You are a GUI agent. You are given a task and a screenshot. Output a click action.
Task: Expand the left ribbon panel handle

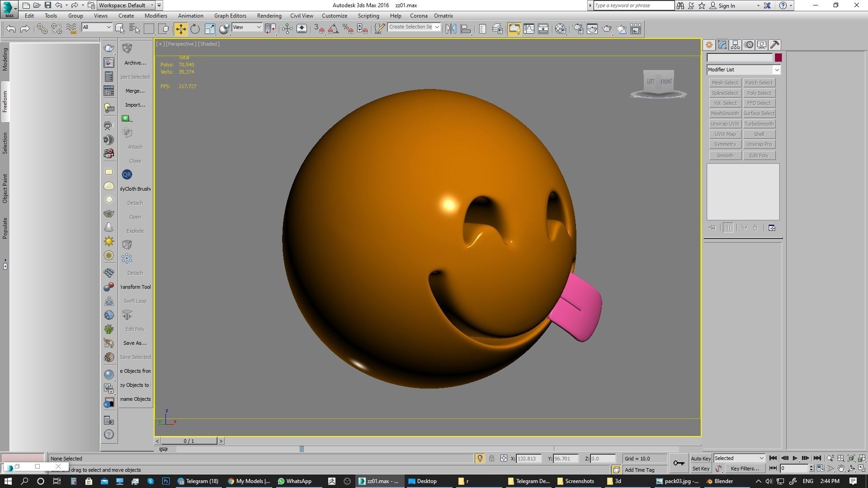(5, 266)
